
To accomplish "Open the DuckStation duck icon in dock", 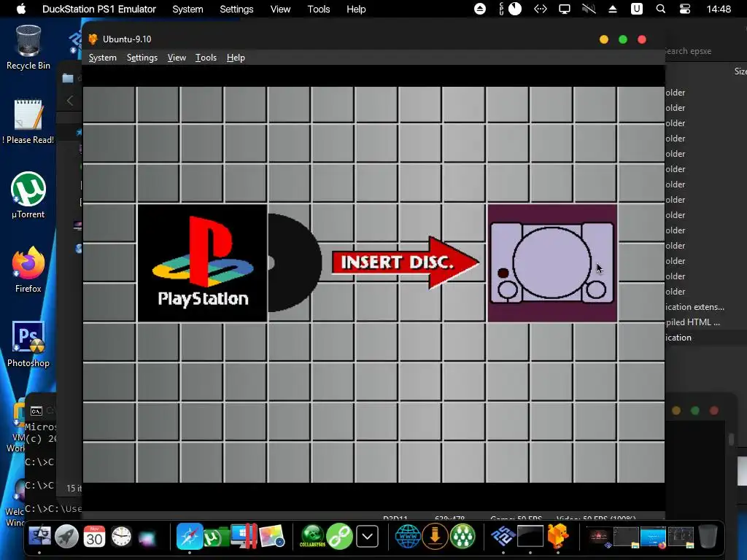I will (558, 537).
